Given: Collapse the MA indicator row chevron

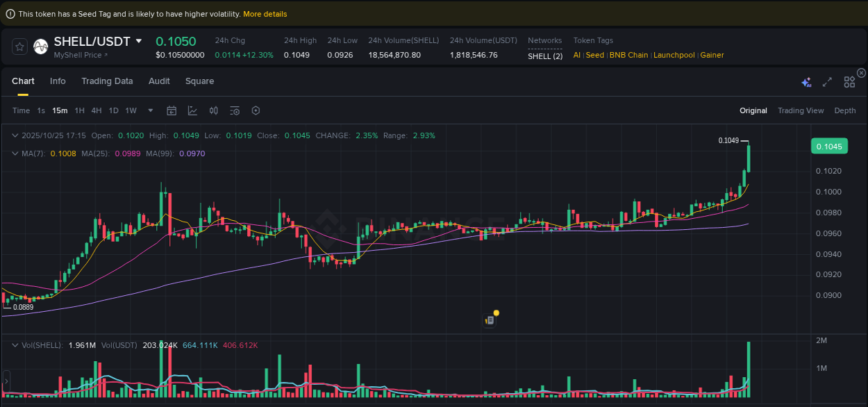Looking at the screenshot, I should coord(15,153).
